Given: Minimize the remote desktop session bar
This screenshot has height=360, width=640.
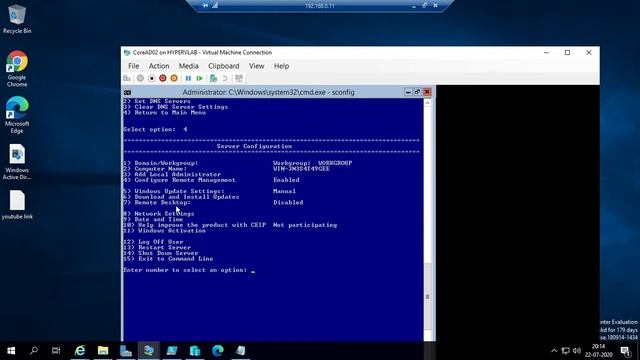Looking at the screenshot, I should click(413, 6).
